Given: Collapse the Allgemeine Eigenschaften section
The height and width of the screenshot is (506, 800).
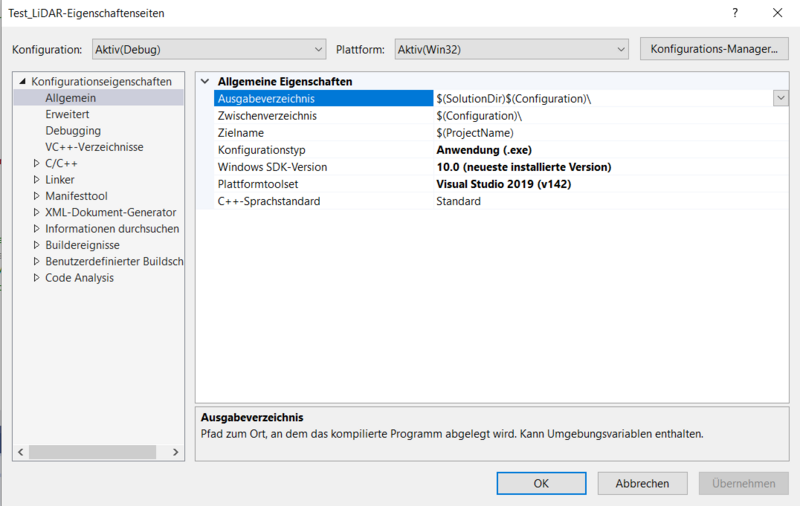Looking at the screenshot, I should click(x=206, y=82).
